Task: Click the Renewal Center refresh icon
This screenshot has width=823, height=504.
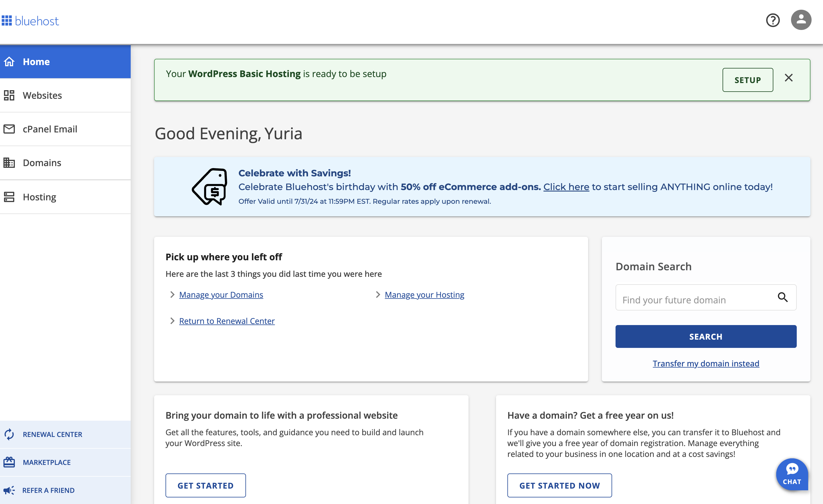Action: point(9,434)
